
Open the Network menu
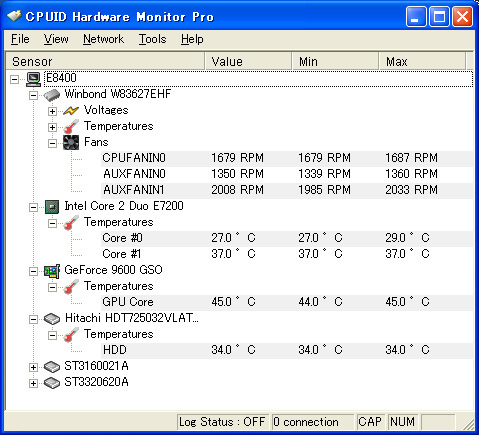point(103,39)
